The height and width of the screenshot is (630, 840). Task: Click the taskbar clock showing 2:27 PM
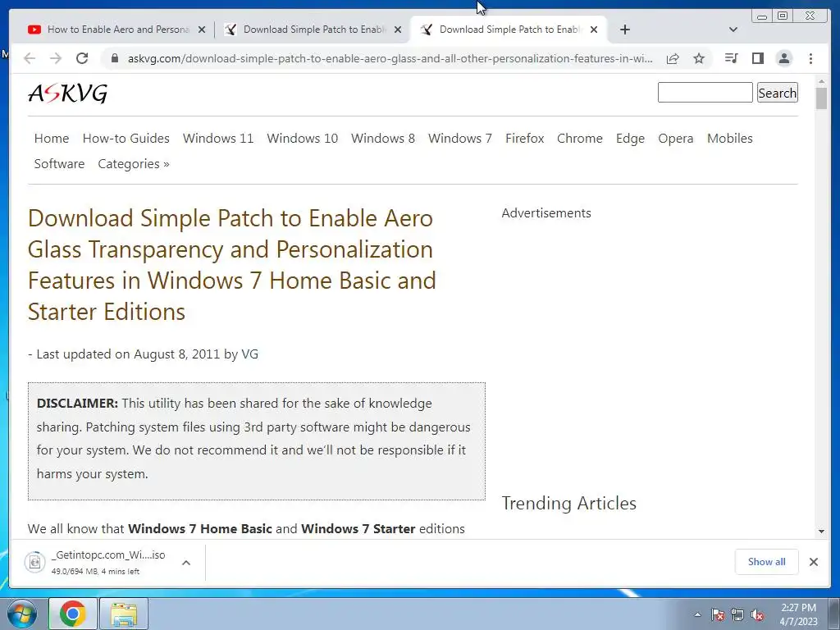coord(798,614)
